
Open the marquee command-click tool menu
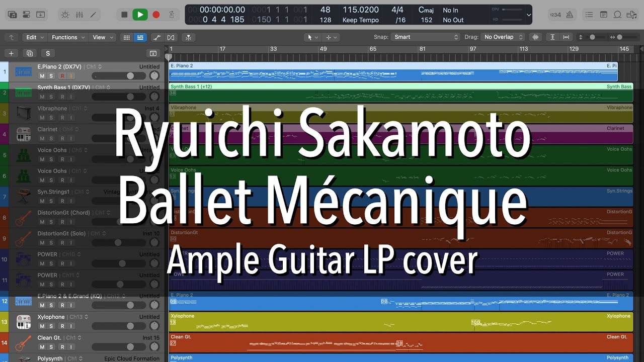pyautogui.click(x=331, y=37)
